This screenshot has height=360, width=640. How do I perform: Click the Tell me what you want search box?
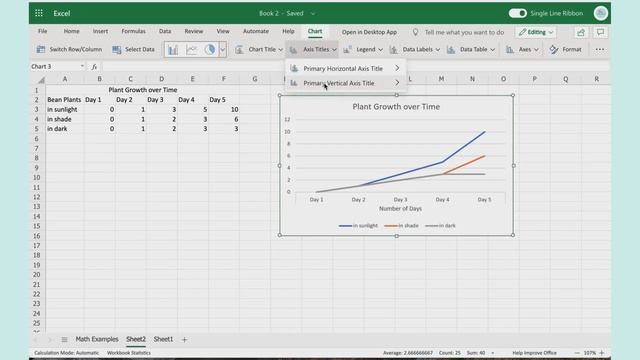pyautogui.click(x=459, y=32)
